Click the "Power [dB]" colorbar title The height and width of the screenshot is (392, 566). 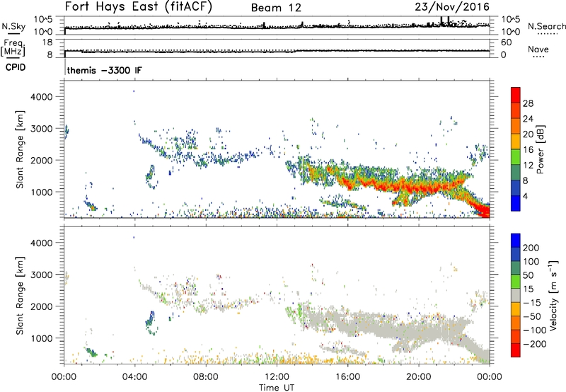click(540, 149)
